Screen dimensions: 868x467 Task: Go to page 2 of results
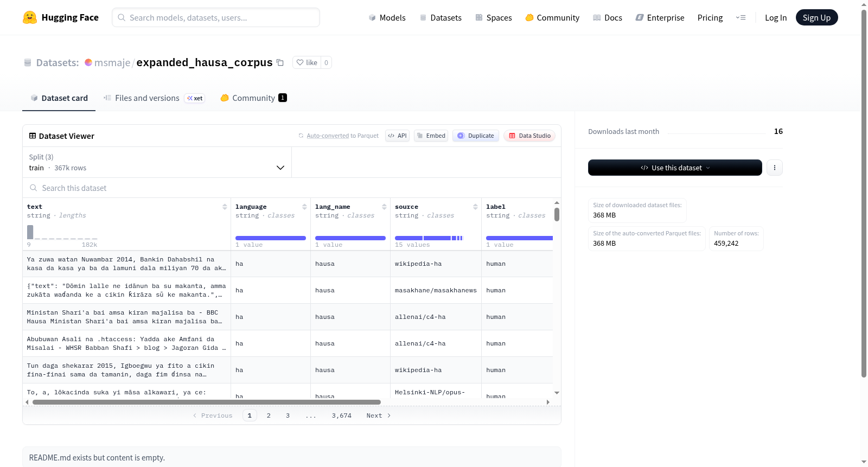click(x=269, y=415)
